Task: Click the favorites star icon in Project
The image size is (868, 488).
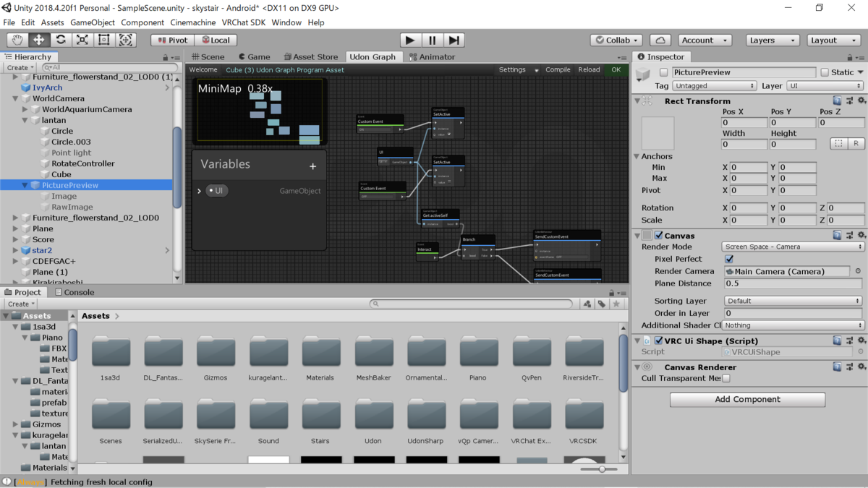Action: [616, 304]
